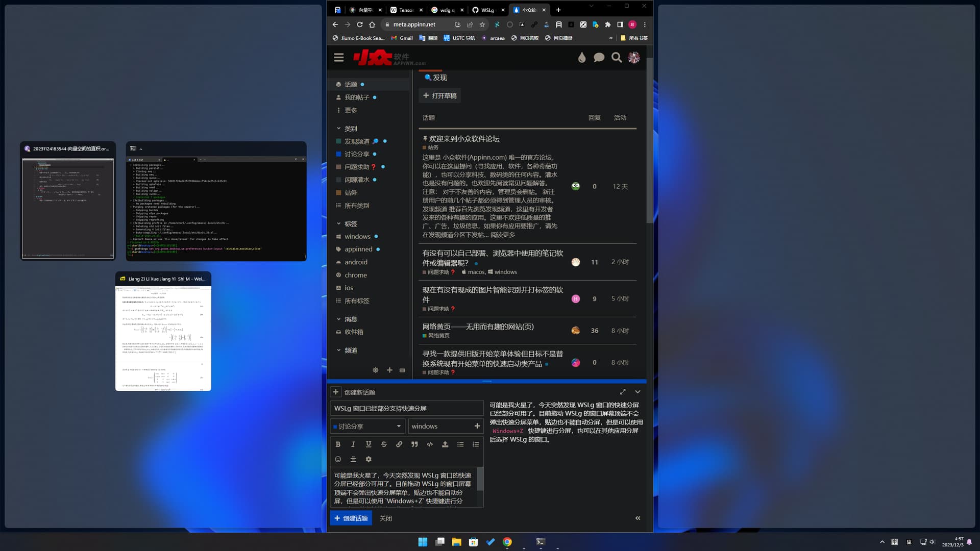Click the upload icon in the composer
The image size is (980, 551).
pos(445,444)
